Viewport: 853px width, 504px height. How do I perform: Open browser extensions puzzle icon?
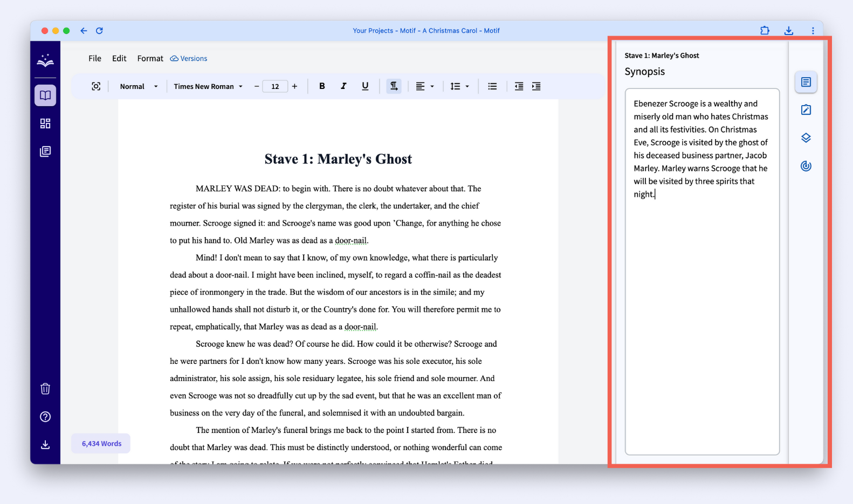765,31
